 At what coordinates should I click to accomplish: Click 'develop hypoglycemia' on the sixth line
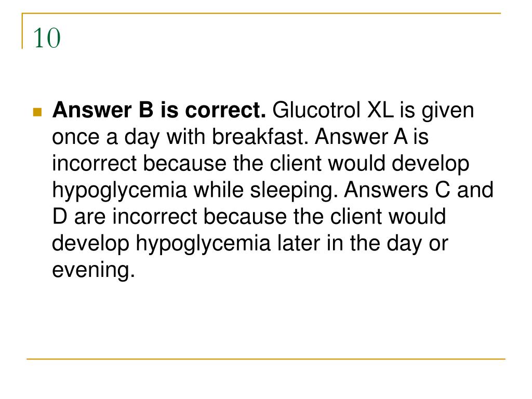pos(161,244)
